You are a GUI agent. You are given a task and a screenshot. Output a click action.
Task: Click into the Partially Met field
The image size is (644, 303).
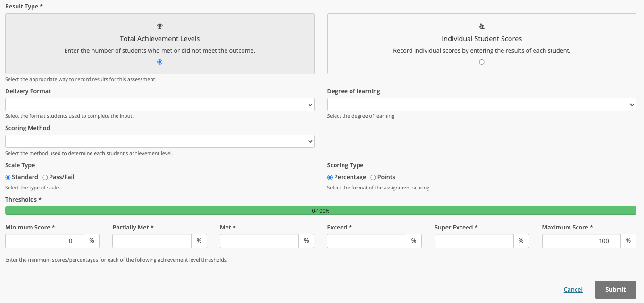pos(152,241)
